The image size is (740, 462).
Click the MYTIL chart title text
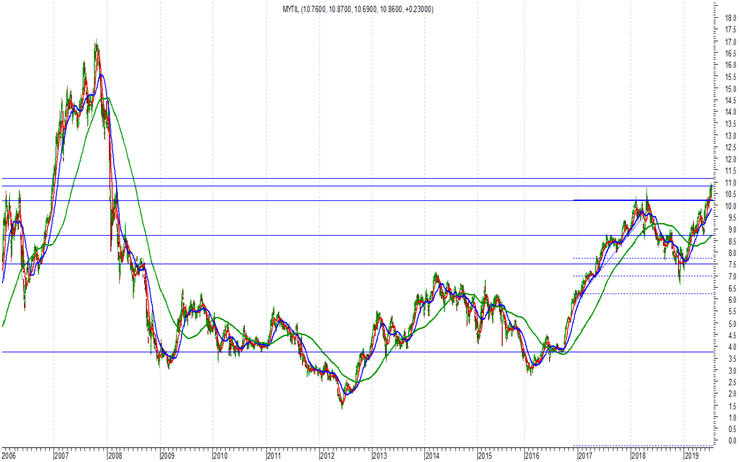click(x=358, y=9)
